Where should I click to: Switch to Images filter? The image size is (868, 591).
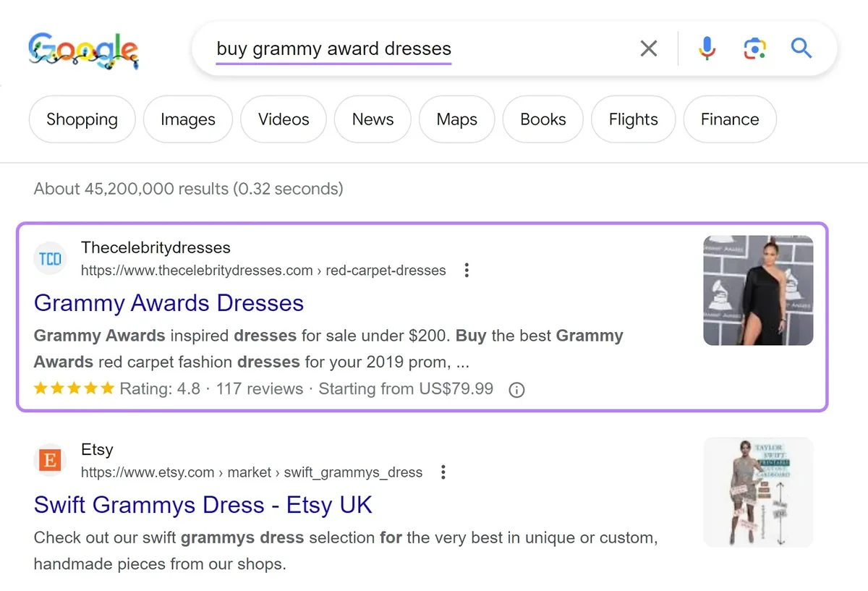tap(188, 119)
